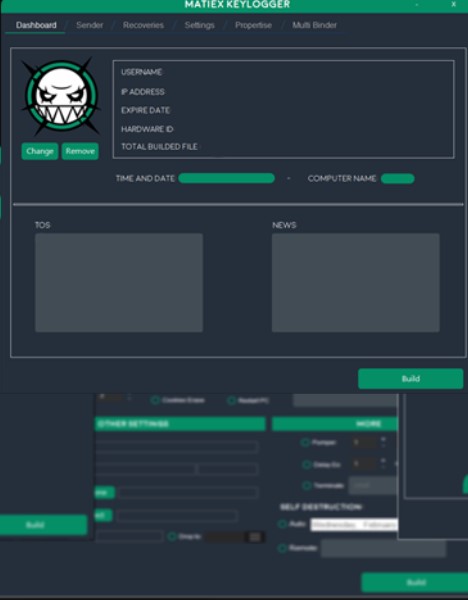The height and width of the screenshot is (600, 468).
Task: Click Build in the front Dashboard window
Action: coord(411,378)
